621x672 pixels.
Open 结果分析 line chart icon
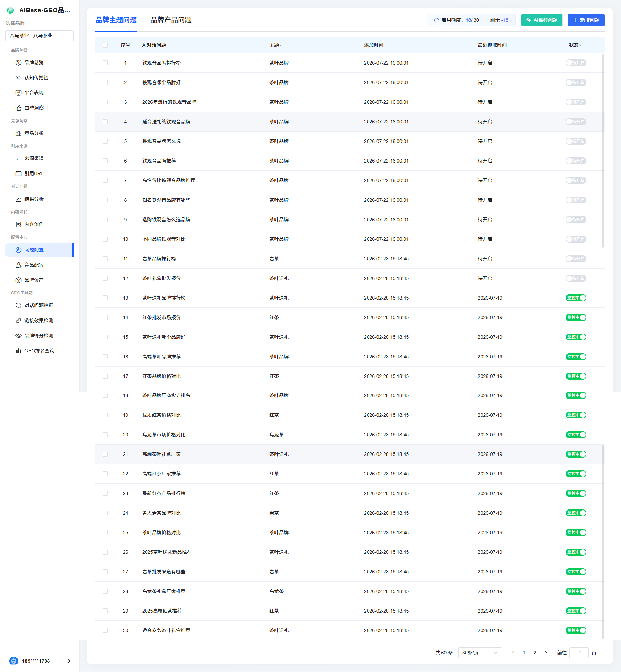click(19, 199)
